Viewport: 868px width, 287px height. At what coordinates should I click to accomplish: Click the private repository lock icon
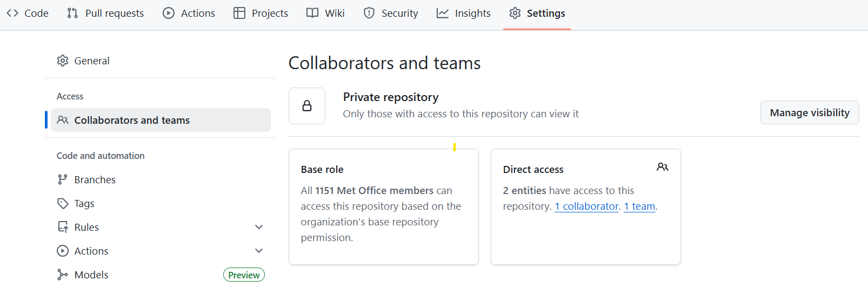(307, 106)
